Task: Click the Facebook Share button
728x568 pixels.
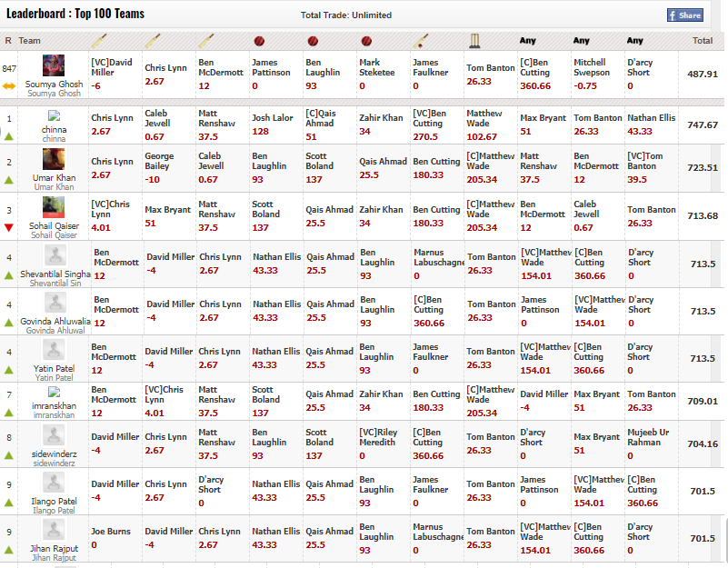Action: coord(684,15)
